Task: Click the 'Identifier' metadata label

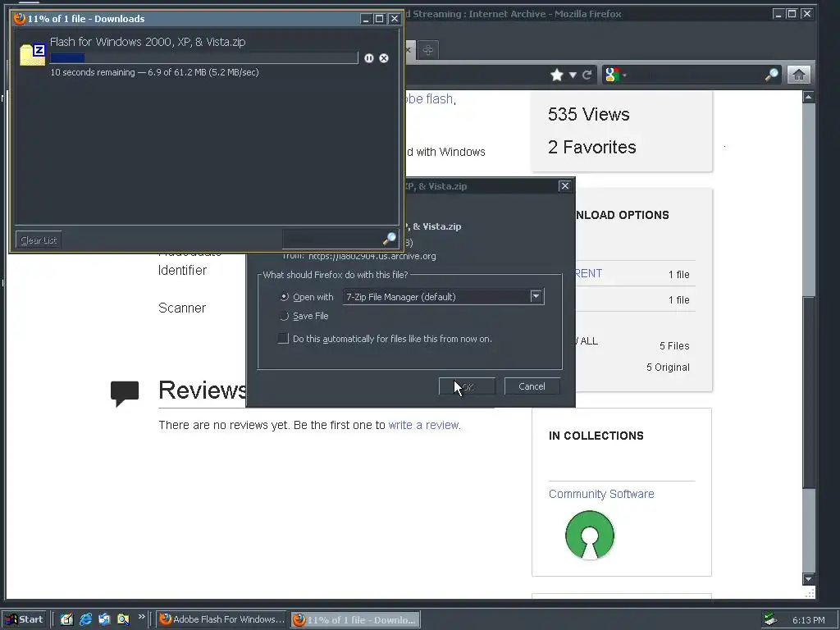Action: [x=183, y=271]
